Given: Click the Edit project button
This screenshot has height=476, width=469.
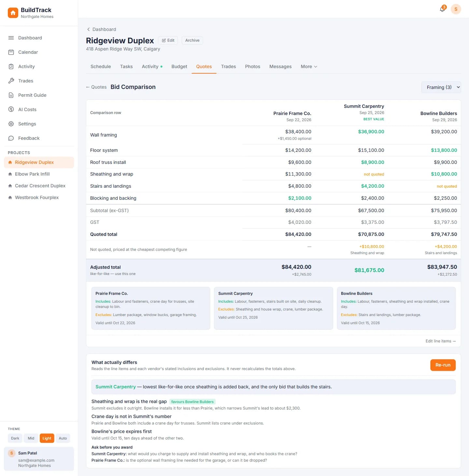Looking at the screenshot, I should pos(168,40).
